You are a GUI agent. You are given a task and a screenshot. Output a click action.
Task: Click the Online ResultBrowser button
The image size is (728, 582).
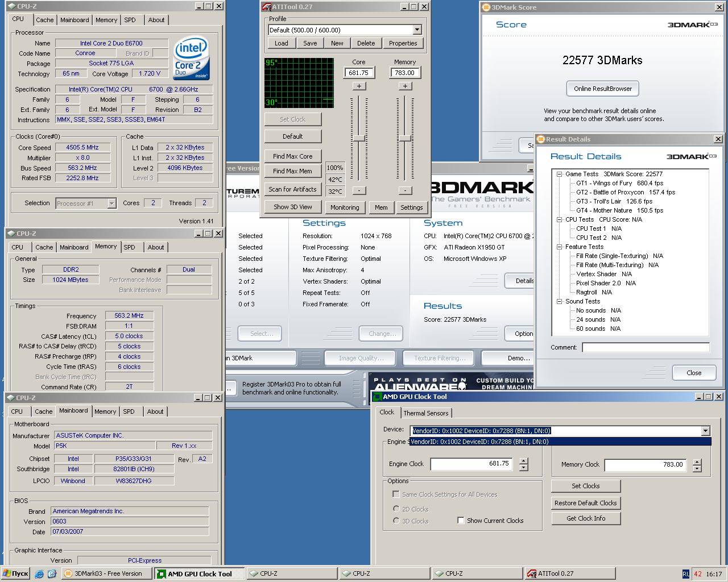pyautogui.click(x=603, y=89)
